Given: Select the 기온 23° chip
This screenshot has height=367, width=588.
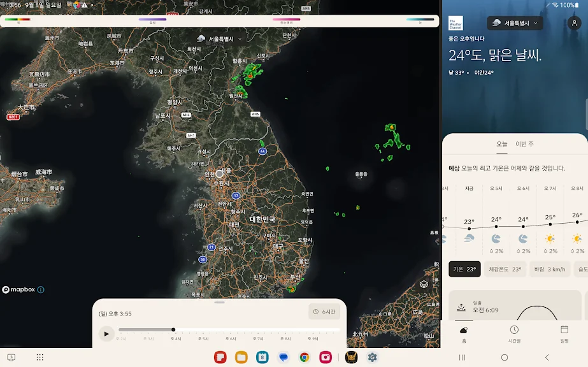Looking at the screenshot, I should (x=464, y=269).
